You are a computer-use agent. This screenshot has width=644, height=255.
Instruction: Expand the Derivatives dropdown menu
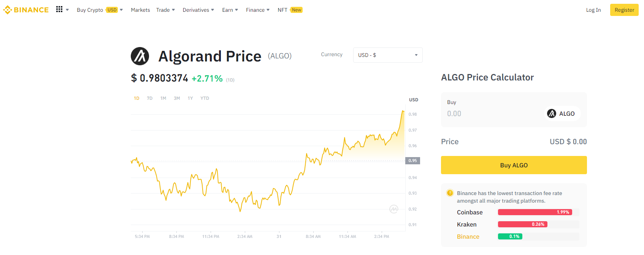coord(198,10)
